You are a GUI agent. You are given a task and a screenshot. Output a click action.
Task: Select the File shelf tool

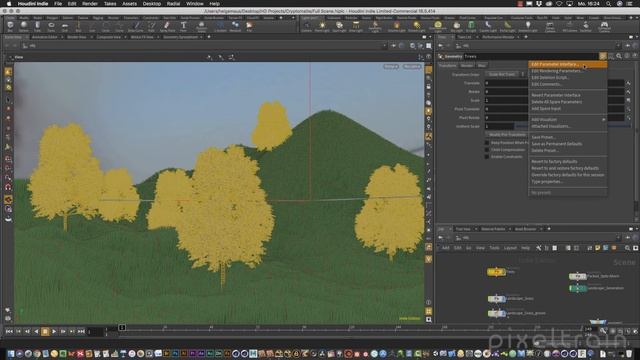[249, 27]
